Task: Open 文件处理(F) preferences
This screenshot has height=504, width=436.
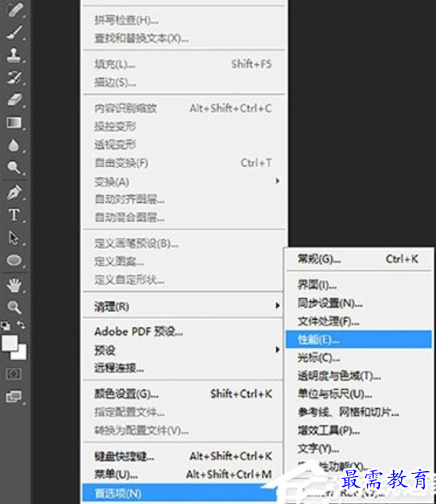Action: (x=359, y=321)
